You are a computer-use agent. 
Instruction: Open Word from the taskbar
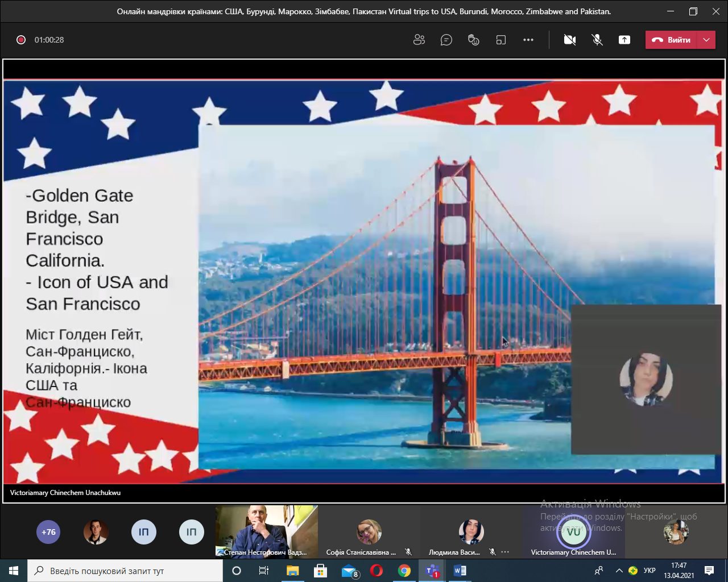(460, 571)
